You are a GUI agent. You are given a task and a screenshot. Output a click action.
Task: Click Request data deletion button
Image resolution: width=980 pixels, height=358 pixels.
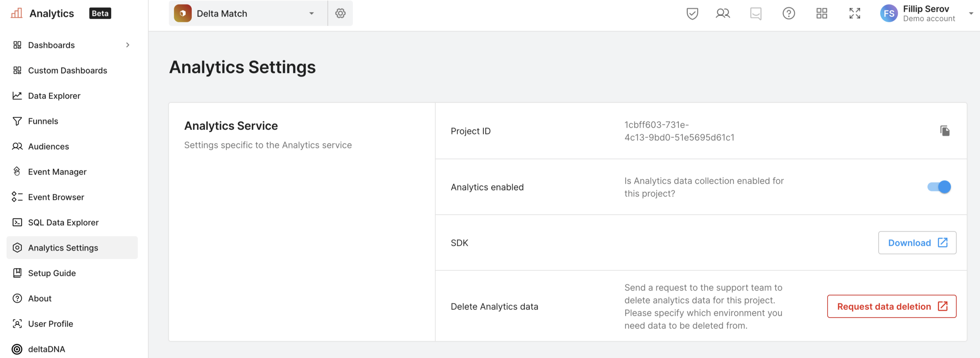coord(891,306)
